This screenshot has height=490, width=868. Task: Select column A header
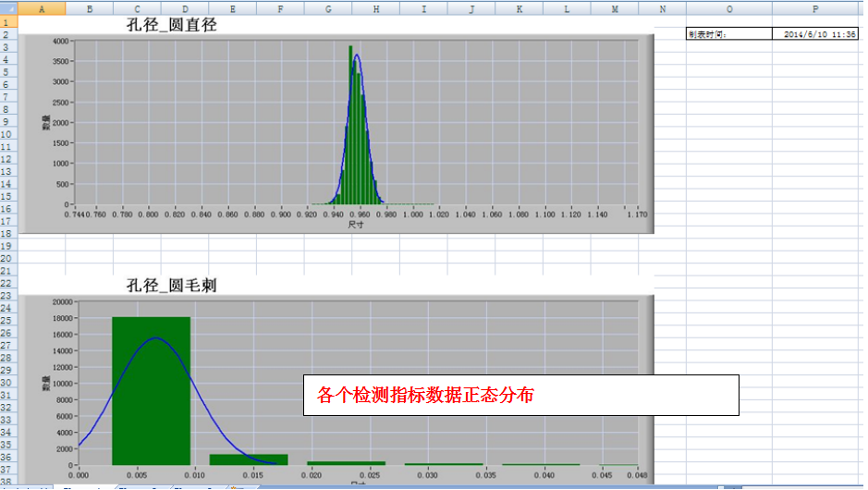pyautogui.click(x=41, y=7)
